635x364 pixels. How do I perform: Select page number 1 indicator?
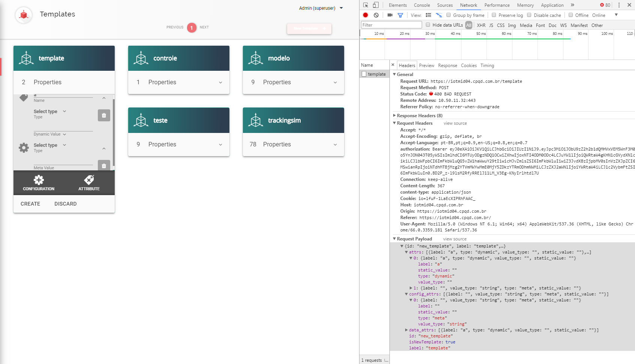(192, 28)
